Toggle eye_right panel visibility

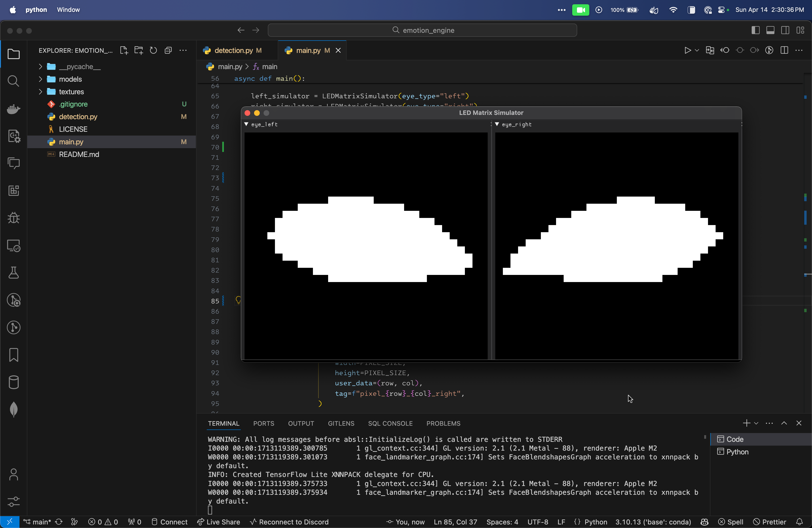[x=497, y=124]
